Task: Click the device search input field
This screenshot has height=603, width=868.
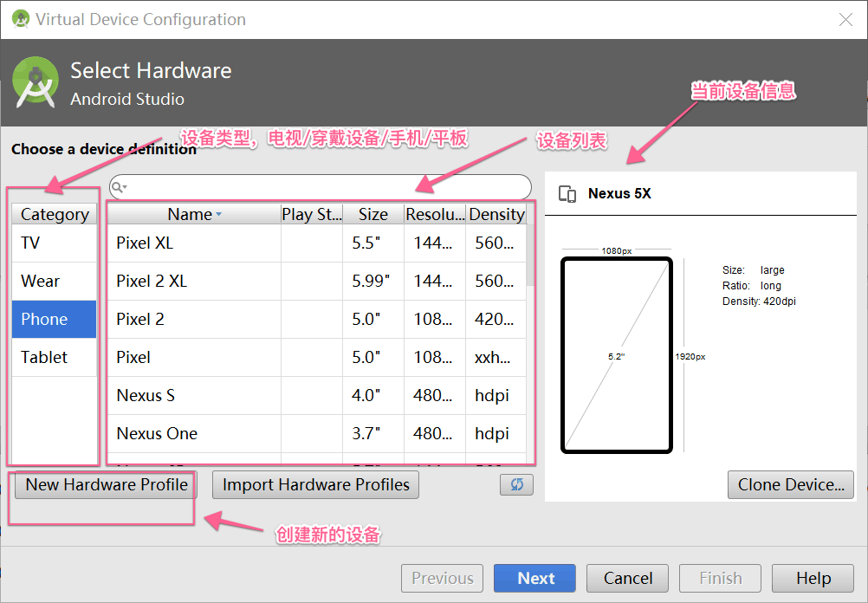Action: click(x=320, y=187)
